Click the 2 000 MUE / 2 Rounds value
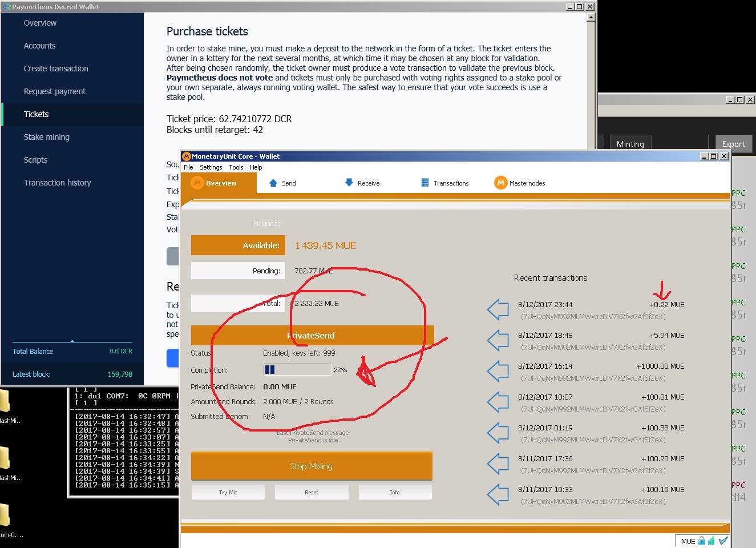This screenshot has height=548, width=756. point(298,402)
